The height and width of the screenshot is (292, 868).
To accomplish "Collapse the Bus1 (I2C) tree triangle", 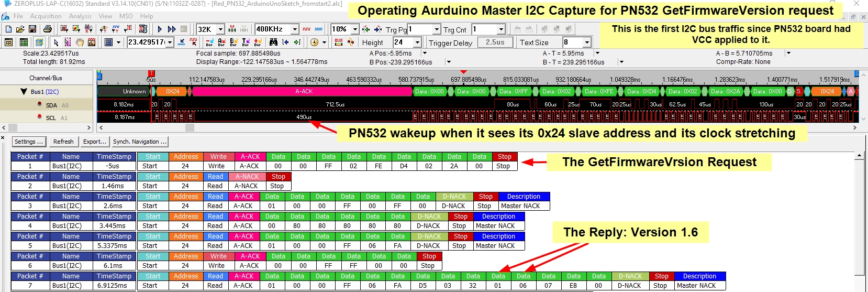I will click(x=24, y=92).
